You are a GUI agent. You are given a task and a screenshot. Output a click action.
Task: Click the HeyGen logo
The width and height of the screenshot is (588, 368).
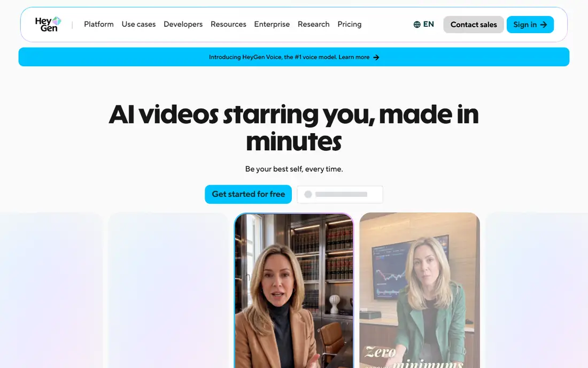pos(48,25)
